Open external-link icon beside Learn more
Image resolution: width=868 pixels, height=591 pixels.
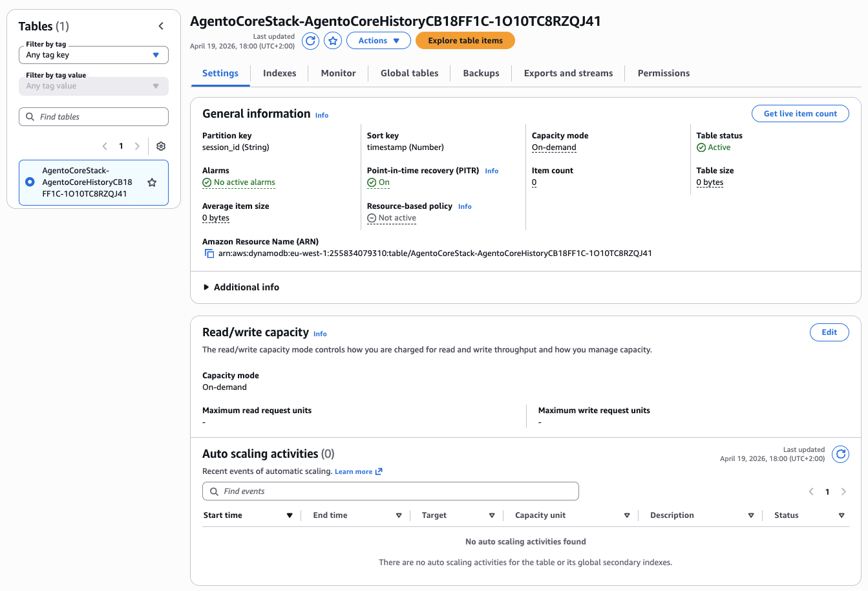(379, 471)
